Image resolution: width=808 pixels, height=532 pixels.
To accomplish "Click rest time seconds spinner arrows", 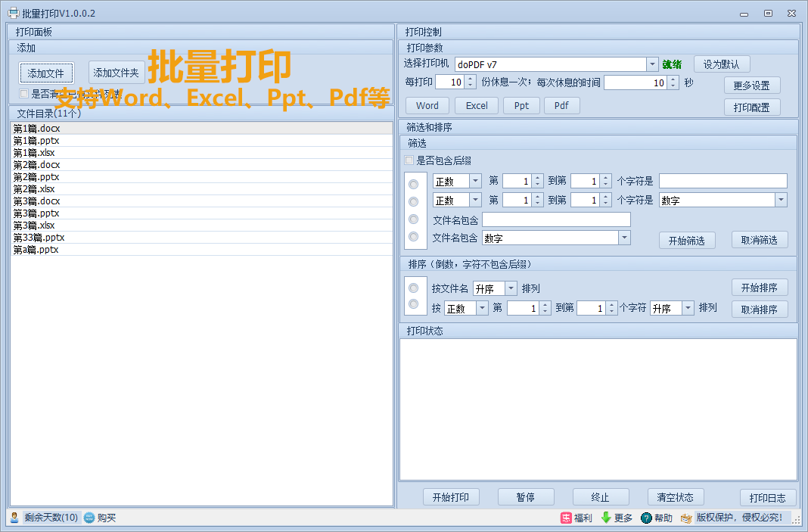I will pyautogui.click(x=673, y=82).
